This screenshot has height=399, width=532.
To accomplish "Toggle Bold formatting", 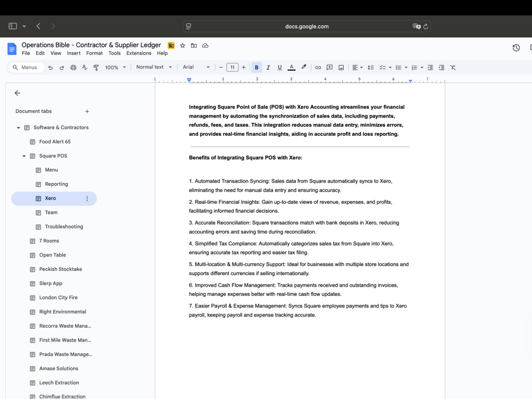I will [x=256, y=68].
